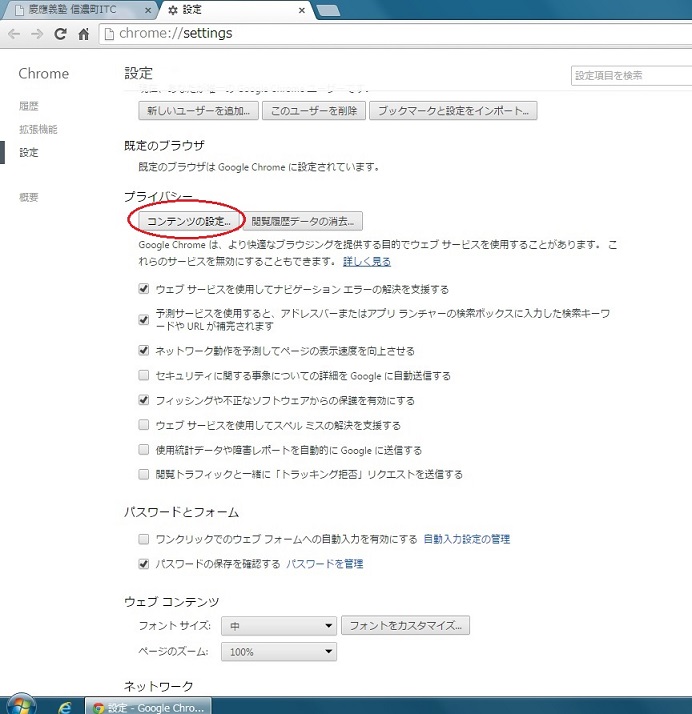Select 履歴 in the sidebar
Image resolution: width=692 pixels, height=714 pixels.
[29, 106]
